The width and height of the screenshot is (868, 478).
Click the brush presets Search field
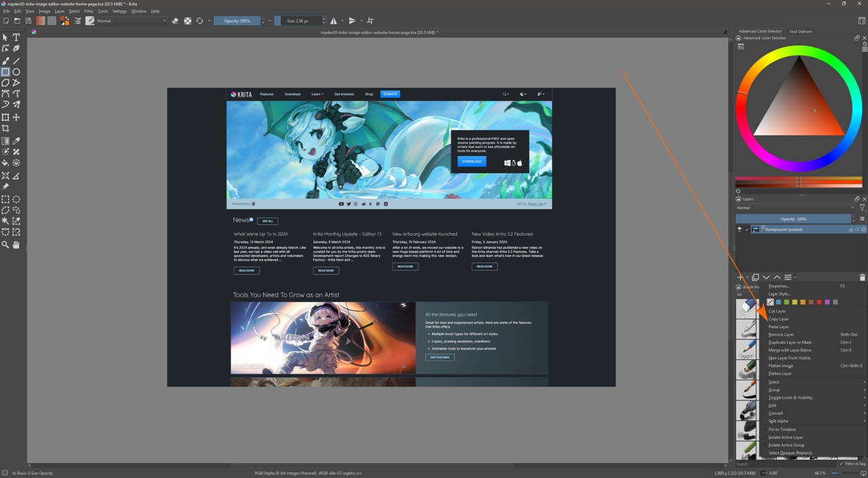point(785,464)
